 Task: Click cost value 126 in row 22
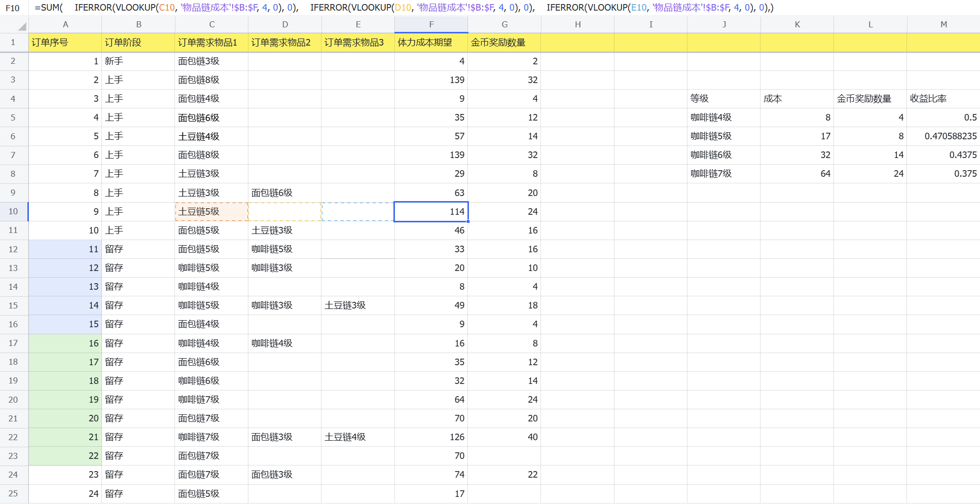click(431, 437)
